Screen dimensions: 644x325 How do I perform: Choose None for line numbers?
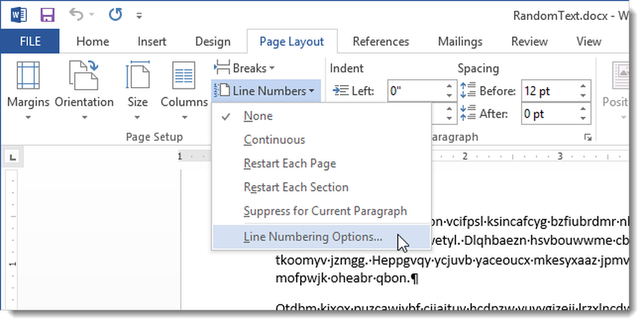pyautogui.click(x=321, y=116)
